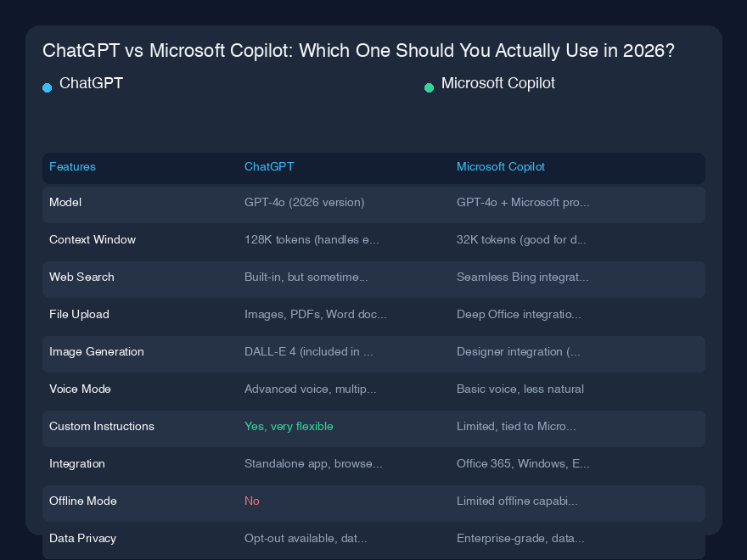Click the 'Designer integration (...' cell

click(519, 352)
